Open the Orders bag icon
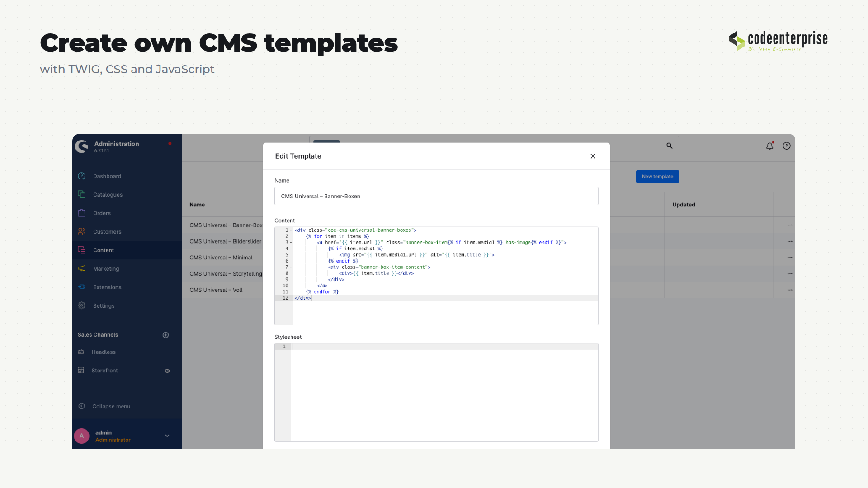 pos(81,213)
